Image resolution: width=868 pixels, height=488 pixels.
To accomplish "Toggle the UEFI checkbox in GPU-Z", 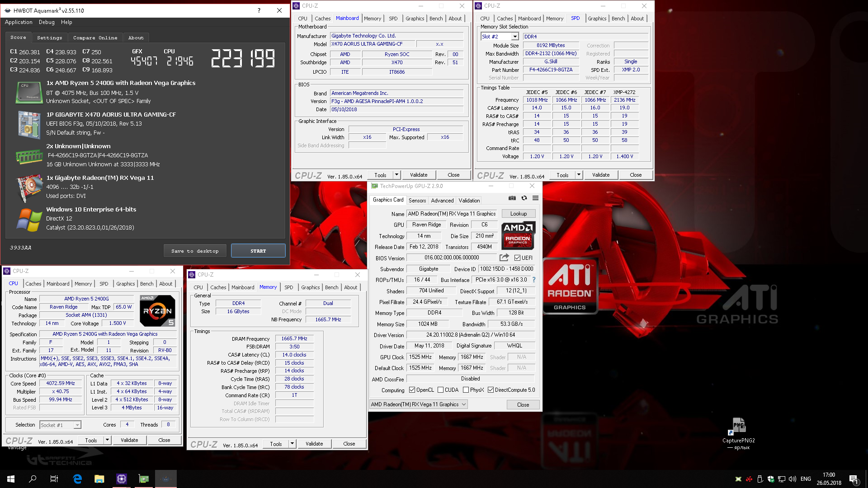I will point(517,258).
